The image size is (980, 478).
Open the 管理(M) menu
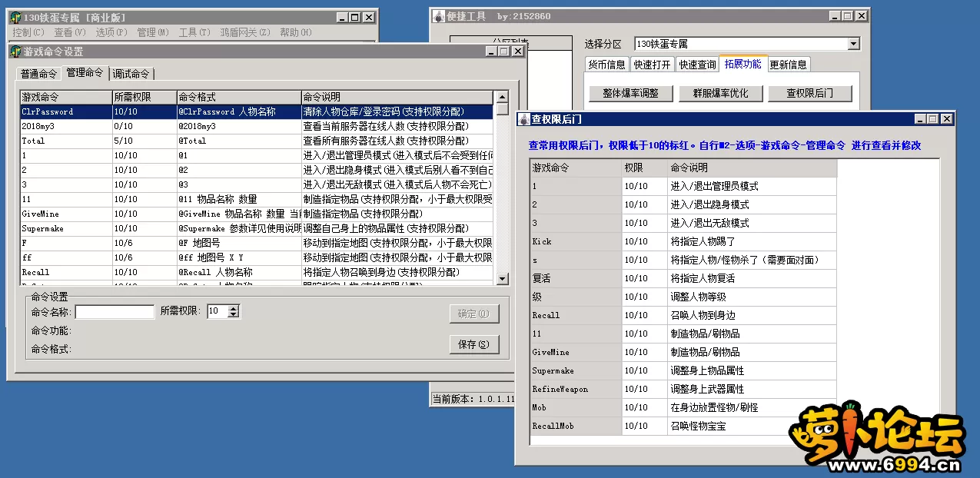[x=153, y=32]
